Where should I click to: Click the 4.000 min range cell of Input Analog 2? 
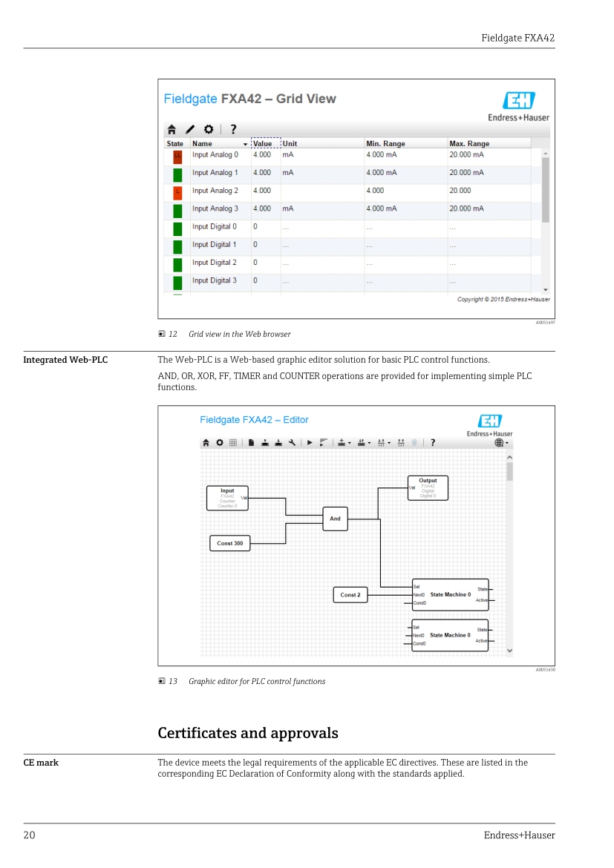pos(375,191)
